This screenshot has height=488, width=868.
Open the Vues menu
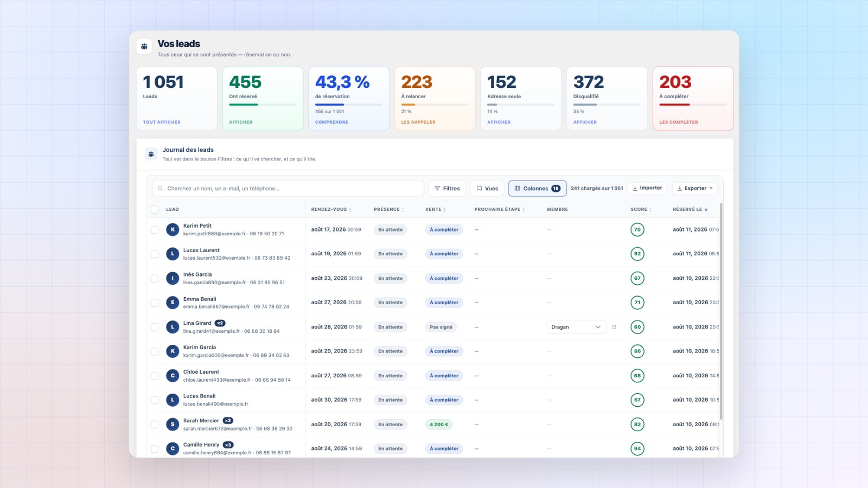[487, 188]
